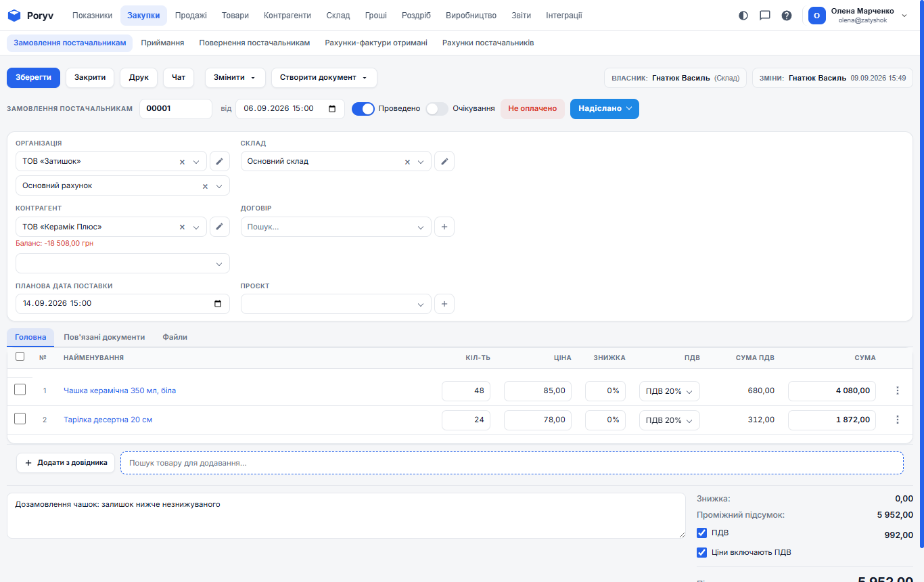
Task: Add new проєкт plus icon
Action: click(444, 304)
